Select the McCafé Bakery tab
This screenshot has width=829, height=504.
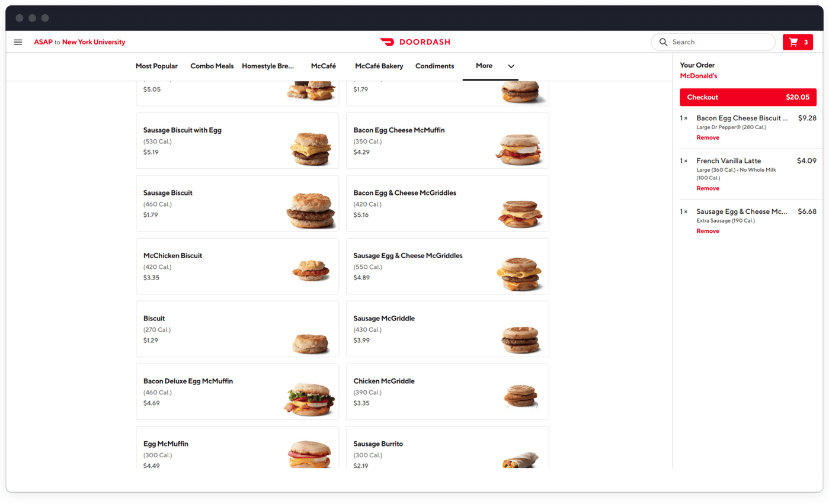pos(379,66)
